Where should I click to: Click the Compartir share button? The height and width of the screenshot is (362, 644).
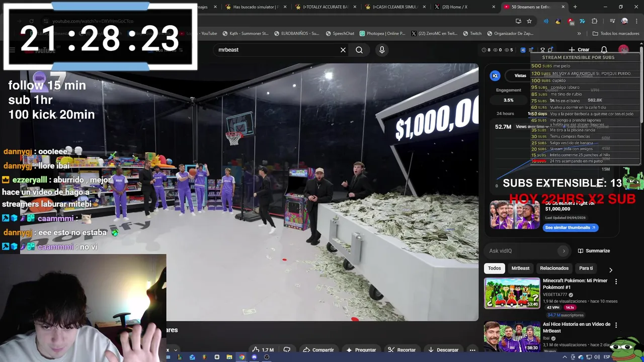318,350
